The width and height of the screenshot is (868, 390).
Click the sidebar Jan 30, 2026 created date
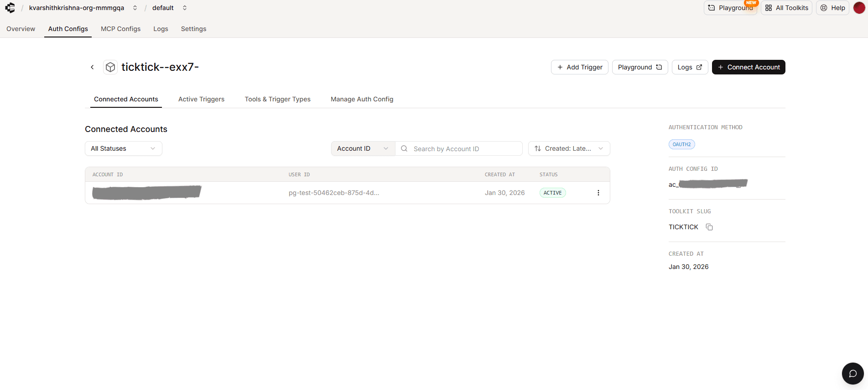689,267
